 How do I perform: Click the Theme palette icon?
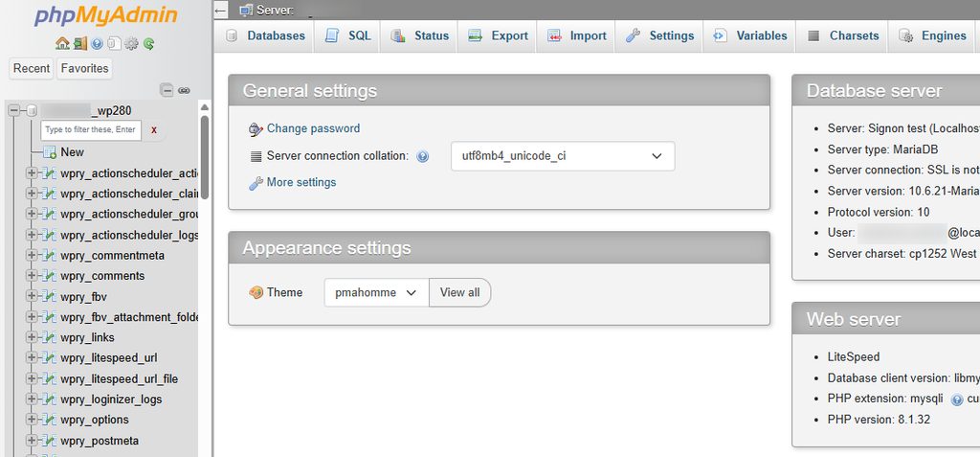(256, 292)
